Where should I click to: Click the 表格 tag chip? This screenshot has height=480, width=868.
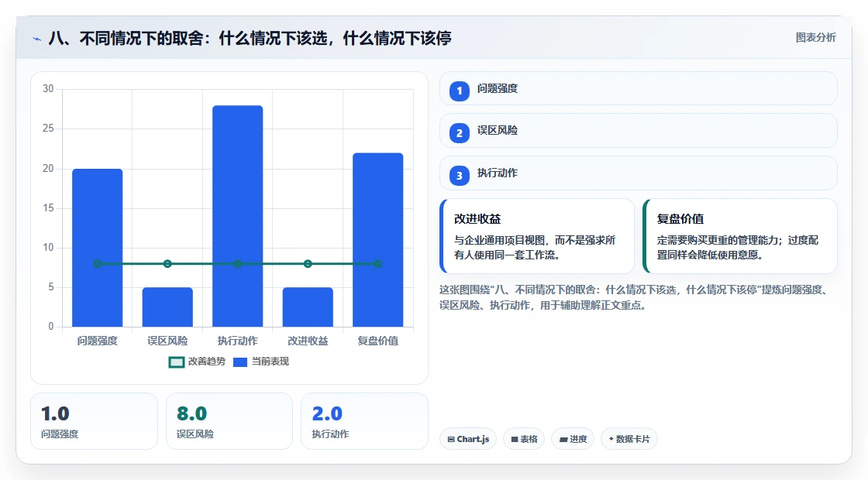[x=524, y=439]
